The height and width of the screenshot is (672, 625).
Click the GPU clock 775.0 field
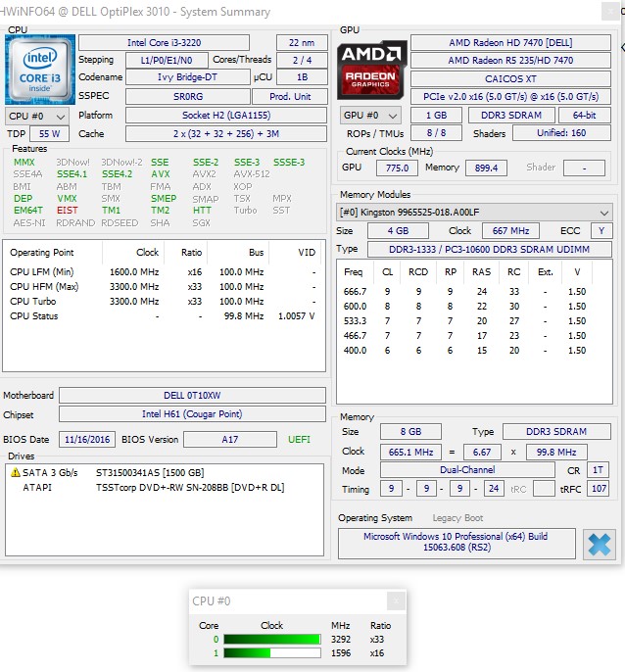pos(397,168)
